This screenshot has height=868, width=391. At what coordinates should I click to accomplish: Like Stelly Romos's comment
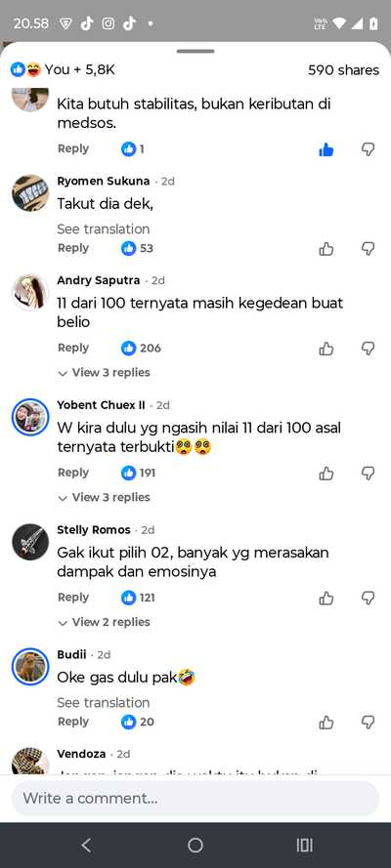pos(326,598)
